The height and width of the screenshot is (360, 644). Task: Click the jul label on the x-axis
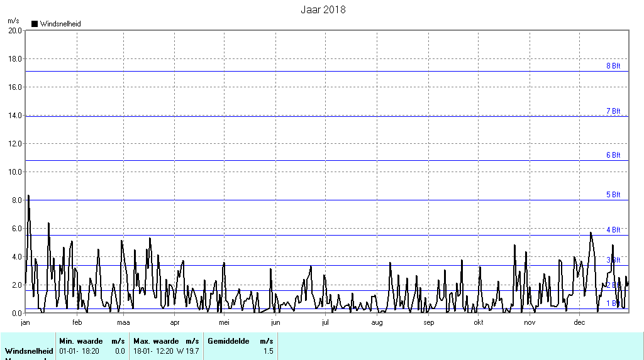[325, 322]
